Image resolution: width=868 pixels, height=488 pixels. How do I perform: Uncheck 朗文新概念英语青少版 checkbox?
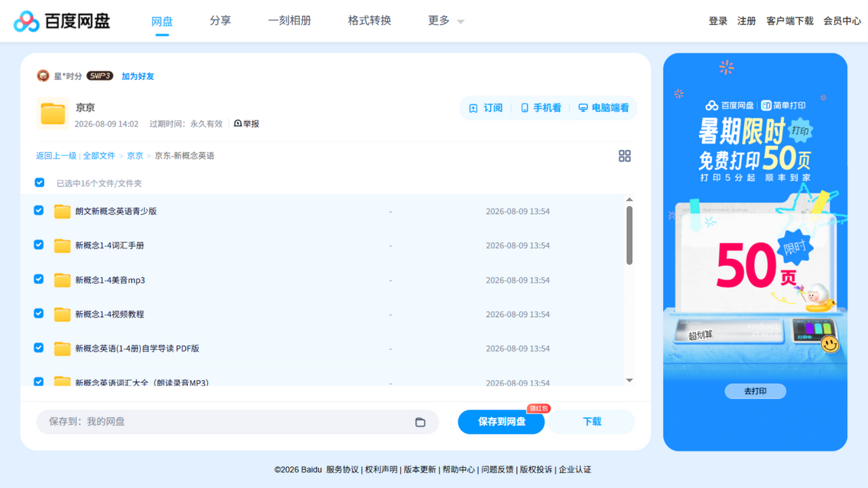(x=39, y=210)
